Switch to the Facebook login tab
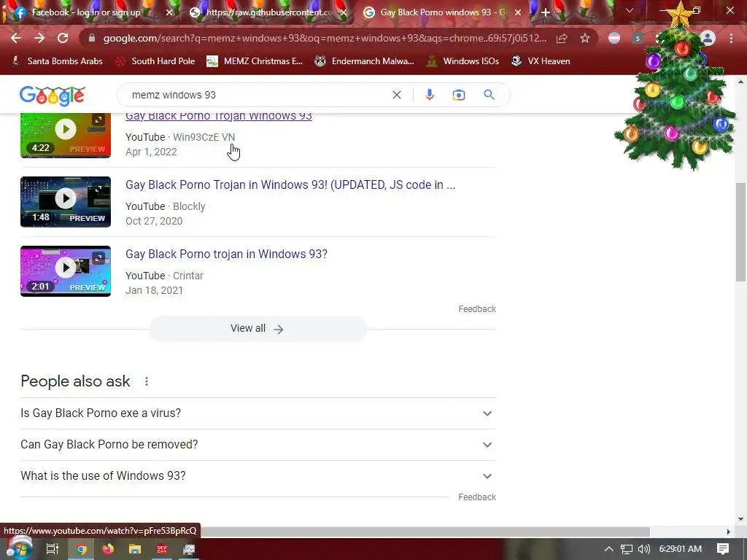 coord(86,12)
